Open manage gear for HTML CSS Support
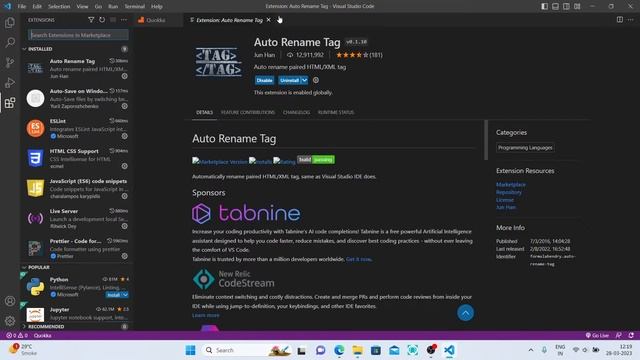640x360 pixels. tap(124, 166)
